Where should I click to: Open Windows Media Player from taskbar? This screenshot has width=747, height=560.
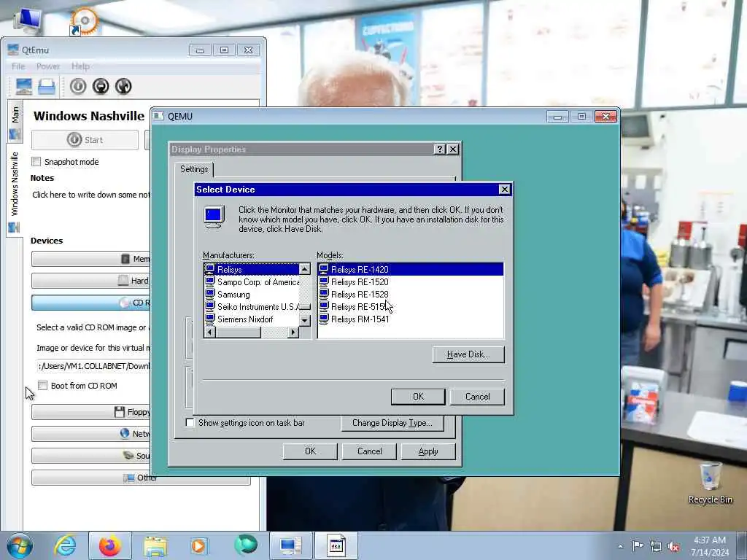point(199,545)
